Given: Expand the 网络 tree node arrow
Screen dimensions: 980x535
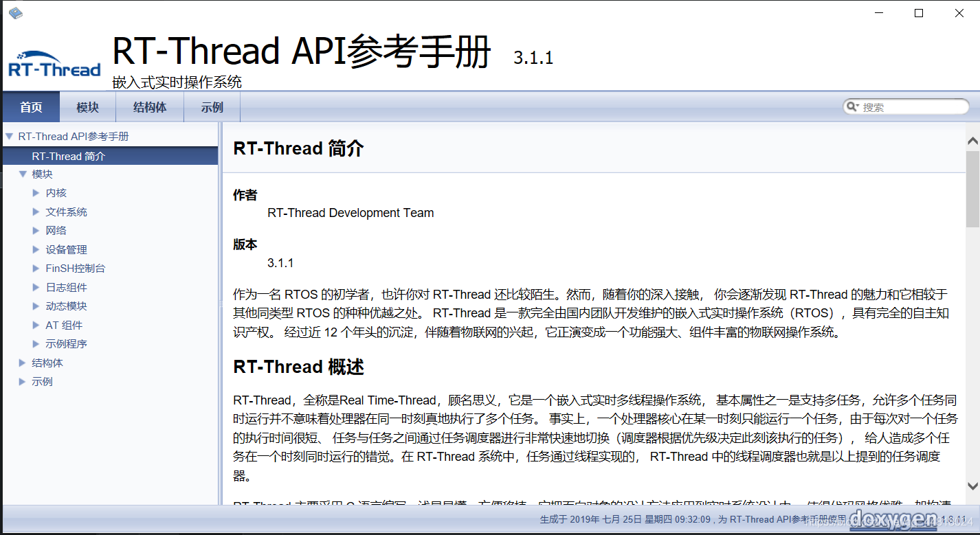Looking at the screenshot, I should click(36, 230).
